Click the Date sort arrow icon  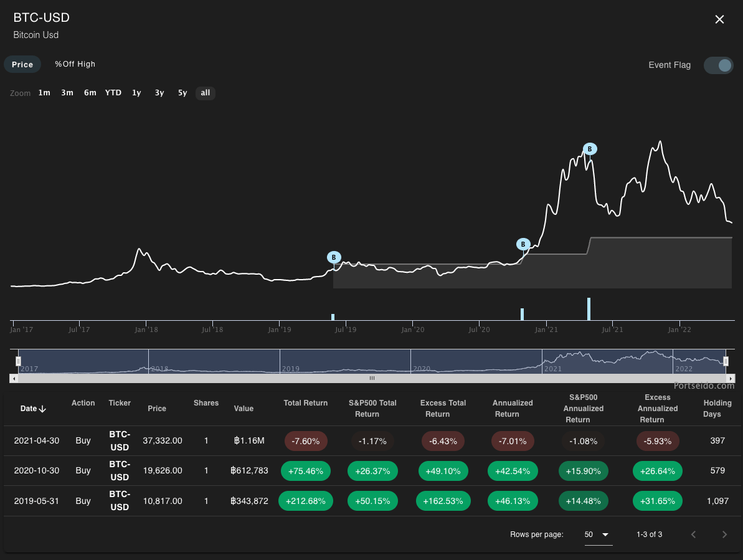coord(43,408)
